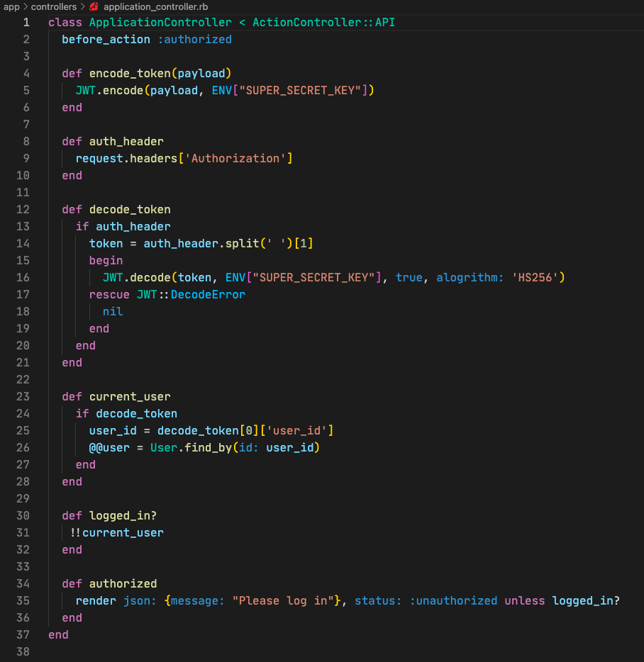Click 'before_action' on line 2
The image size is (644, 662).
click(106, 39)
